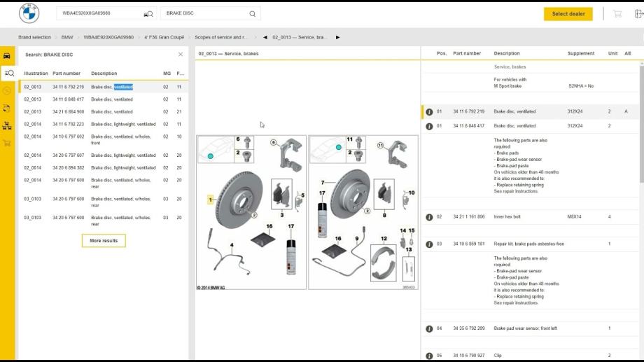
Task: Open WBA4E920X0GA09980 breadcrumb link
Action: (x=108, y=37)
